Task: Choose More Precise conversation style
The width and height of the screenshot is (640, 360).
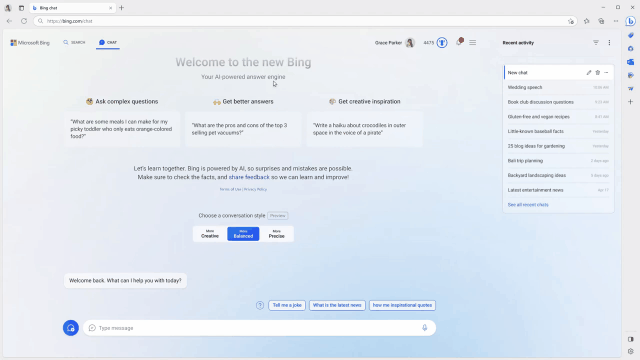Action: (276, 234)
